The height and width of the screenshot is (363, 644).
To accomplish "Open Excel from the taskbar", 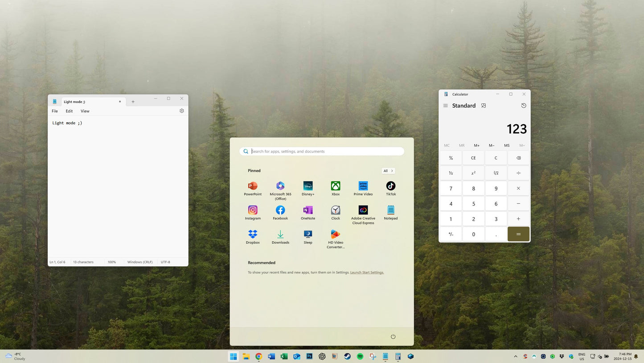I will coord(284,356).
